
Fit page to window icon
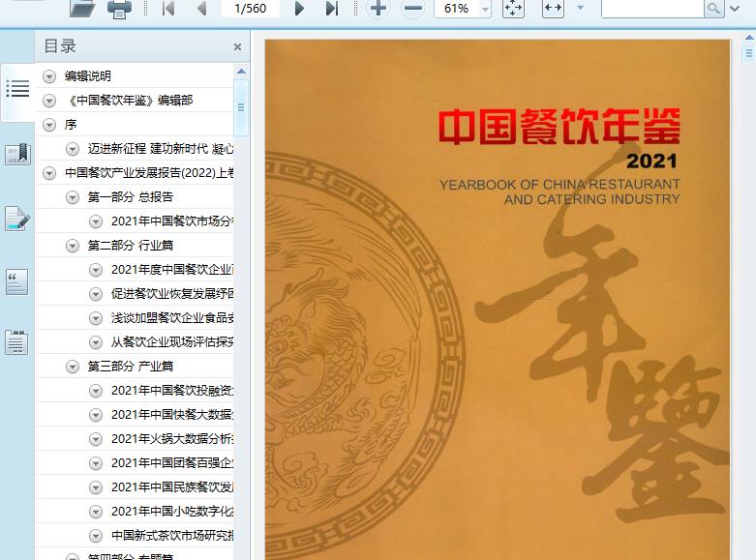tap(513, 8)
